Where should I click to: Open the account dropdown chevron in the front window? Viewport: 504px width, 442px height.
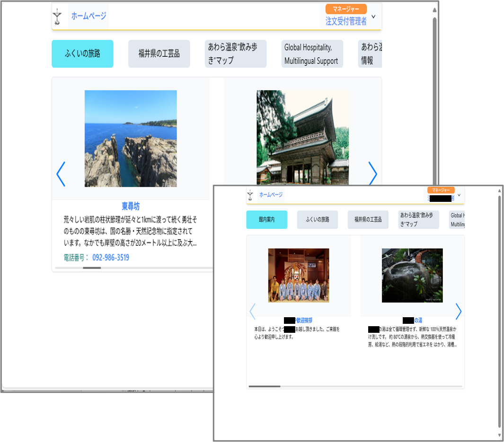pos(459,195)
